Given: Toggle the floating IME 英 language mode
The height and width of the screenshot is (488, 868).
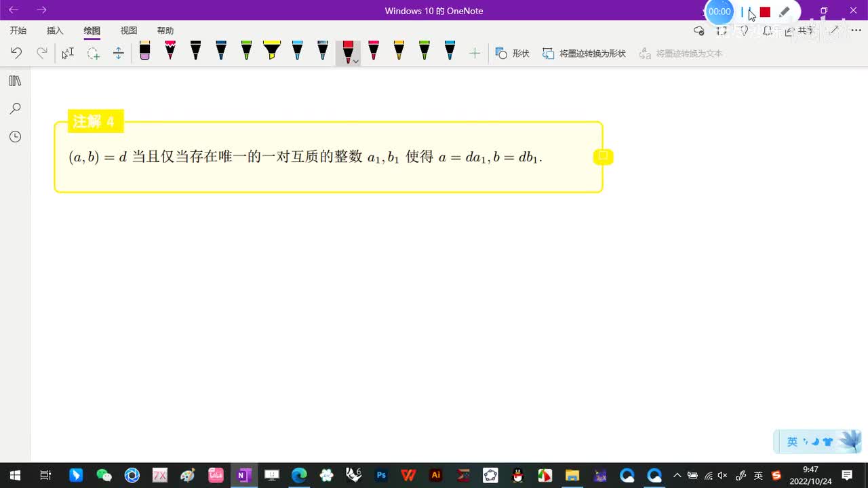Looking at the screenshot, I should pyautogui.click(x=792, y=442).
